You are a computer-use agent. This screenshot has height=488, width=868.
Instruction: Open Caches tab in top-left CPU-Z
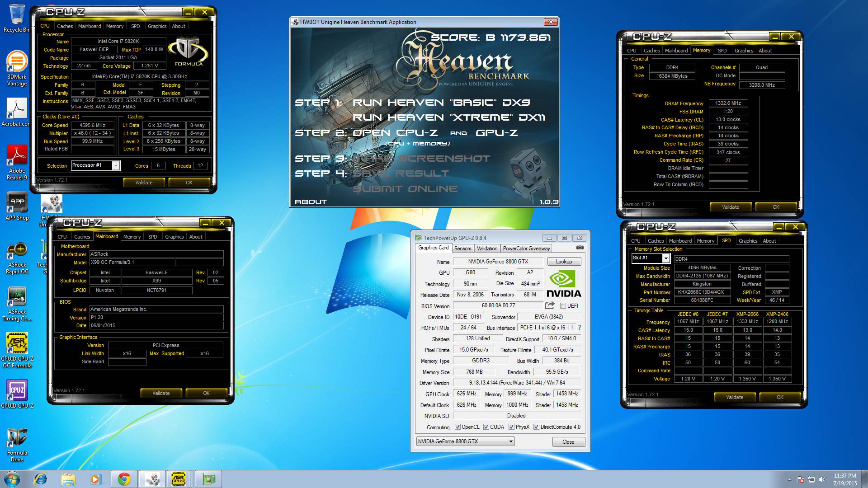[65, 26]
